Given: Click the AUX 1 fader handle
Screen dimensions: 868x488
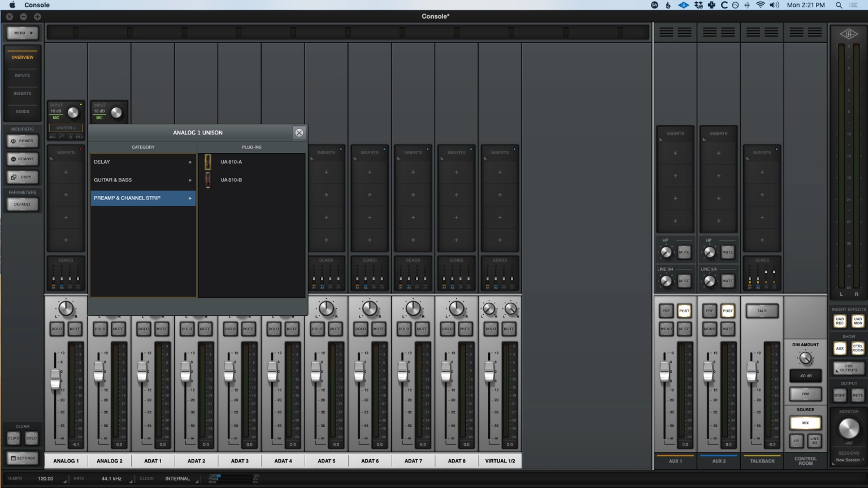Looking at the screenshot, I should 665,371.
